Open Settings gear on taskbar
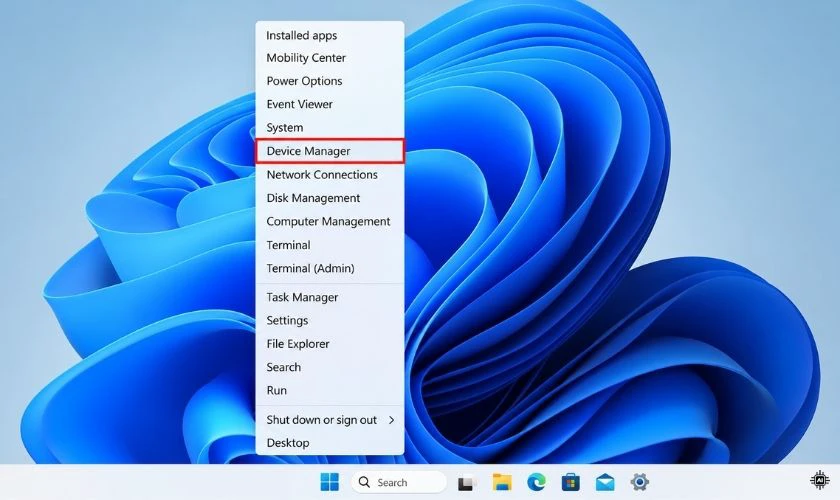 pos(639,482)
